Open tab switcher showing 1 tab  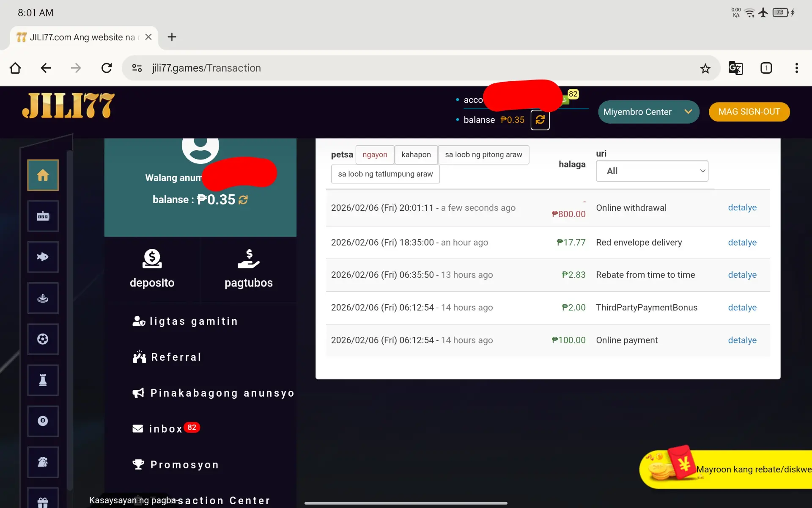point(766,68)
